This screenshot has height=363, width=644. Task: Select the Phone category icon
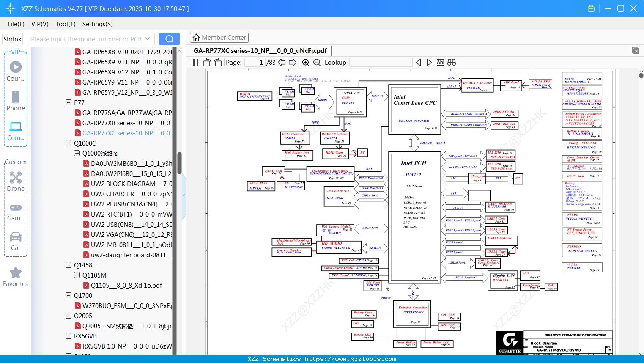pyautogui.click(x=16, y=101)
